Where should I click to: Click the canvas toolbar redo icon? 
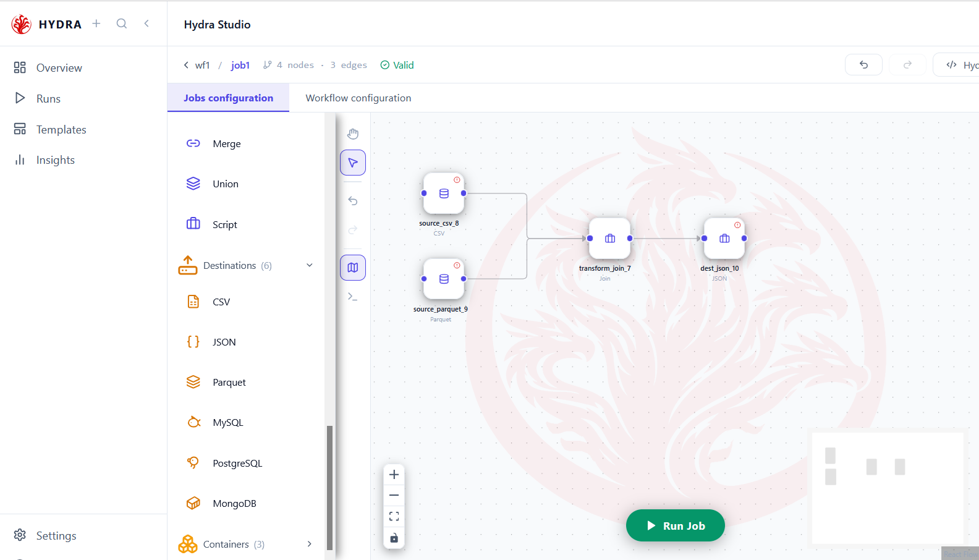coord(353,230)
